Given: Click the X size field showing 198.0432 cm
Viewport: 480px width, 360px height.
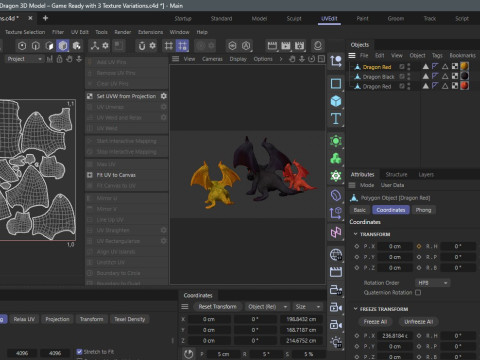Looking at the screenshot, I should click(x=301, y=319).
